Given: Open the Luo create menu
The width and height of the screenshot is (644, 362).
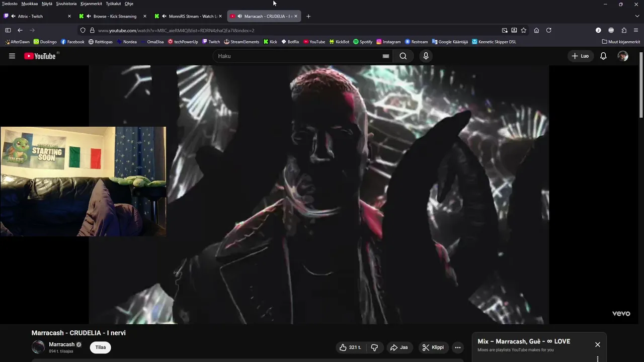Looking at the screenshot, I should 580,56.
